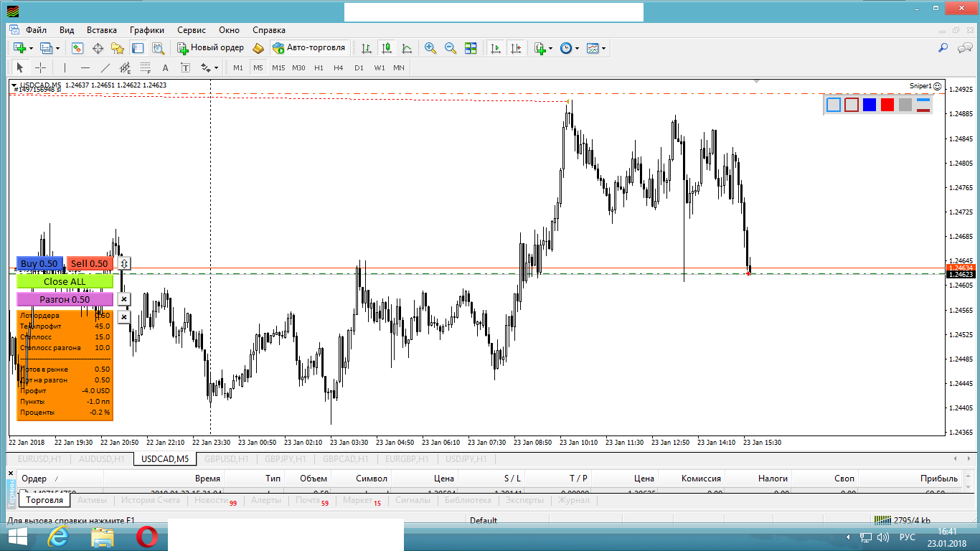Pick the Trendline drawing tool
This screenshot has height=551, width=980.
pyautogui.click(x=105, y=67)
